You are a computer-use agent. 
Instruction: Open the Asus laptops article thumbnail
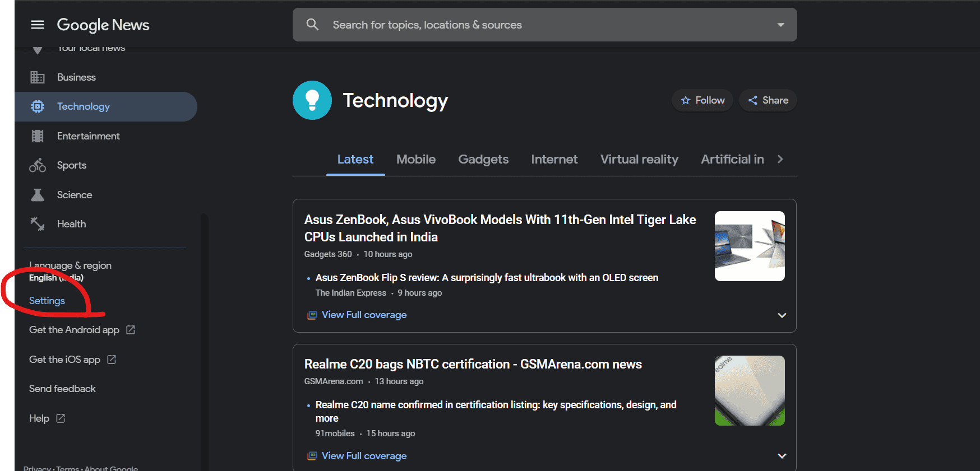(750, 246)
